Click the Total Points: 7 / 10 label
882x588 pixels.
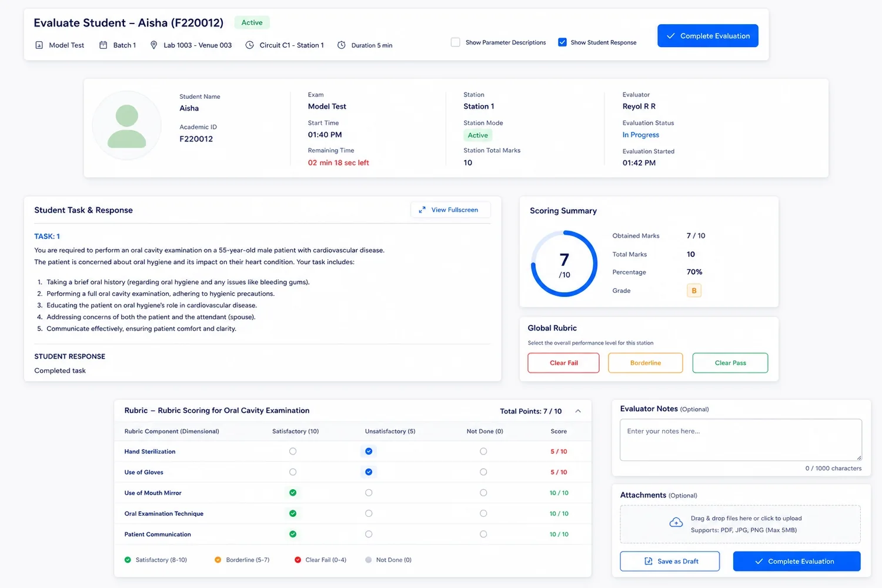[531, 411]
